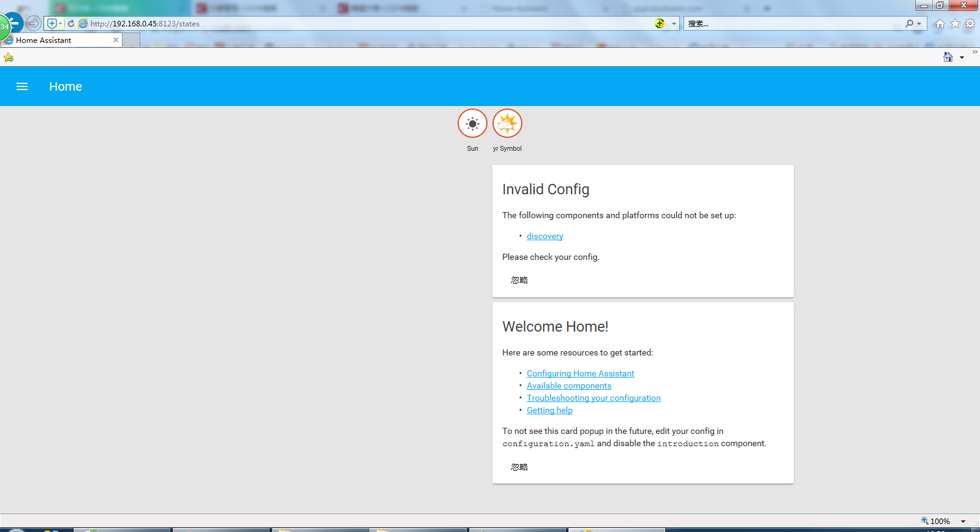
Task: Click the zoom level 100% indicator
Action: coord(935,521)
